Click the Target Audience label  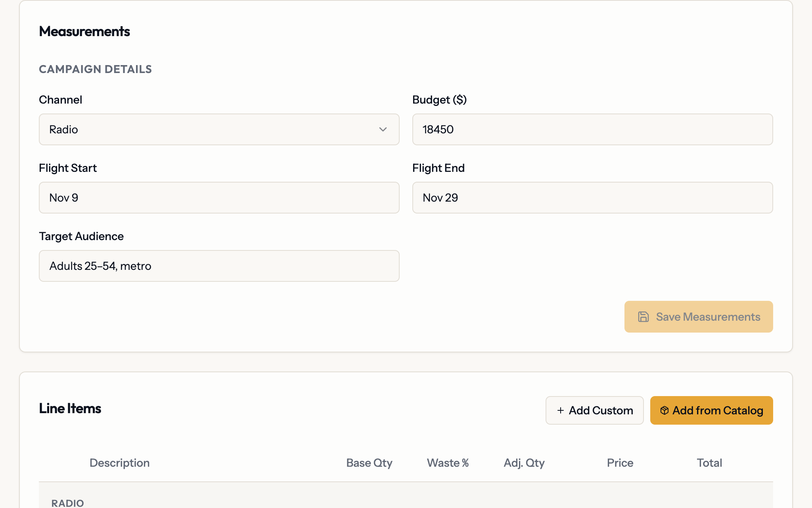tap(81, 236)
